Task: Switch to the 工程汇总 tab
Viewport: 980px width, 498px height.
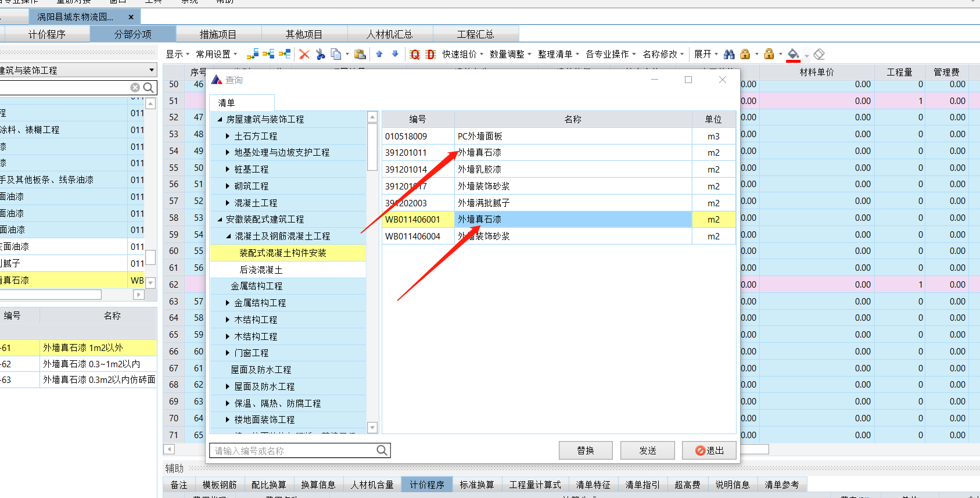Action: pyautogui.click(x=476, y=34)
